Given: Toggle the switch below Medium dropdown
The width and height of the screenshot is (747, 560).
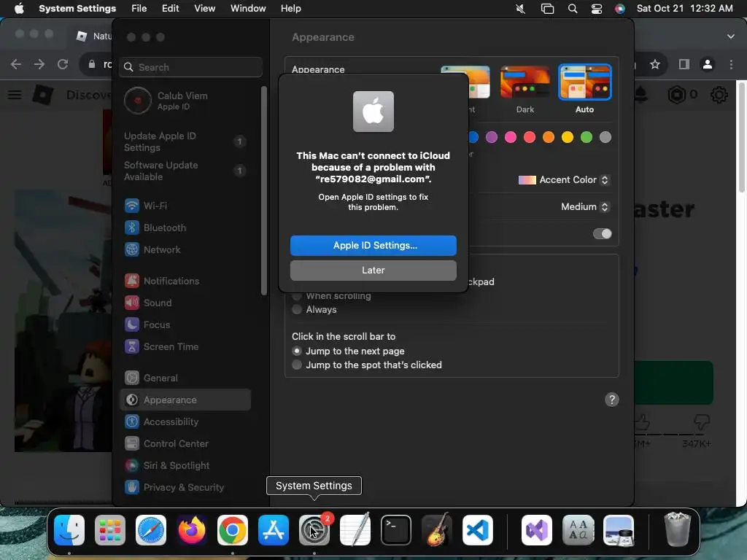Looking at the screenshot, I should 602,234.
